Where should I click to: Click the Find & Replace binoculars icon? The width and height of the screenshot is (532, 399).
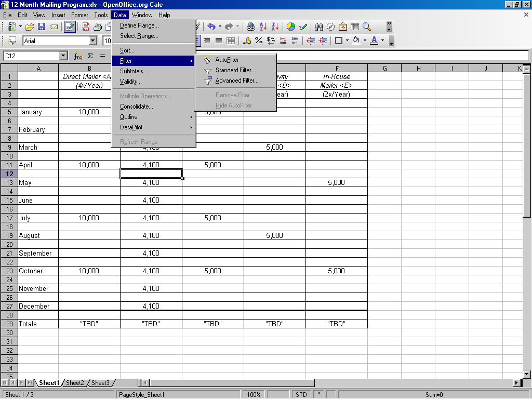click(319, 26)
